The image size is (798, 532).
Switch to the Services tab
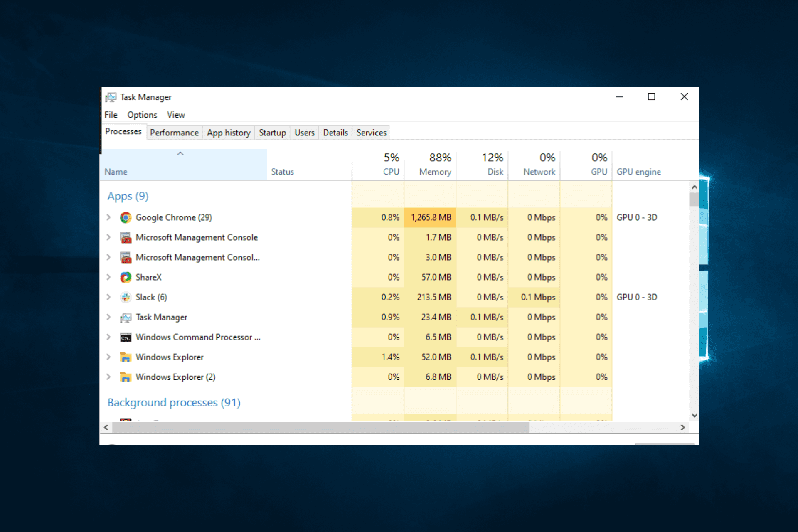point(371,133)
